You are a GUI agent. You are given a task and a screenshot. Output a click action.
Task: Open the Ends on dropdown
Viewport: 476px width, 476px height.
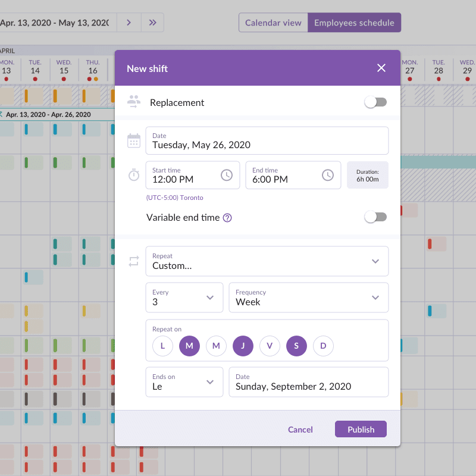point(184,382)
